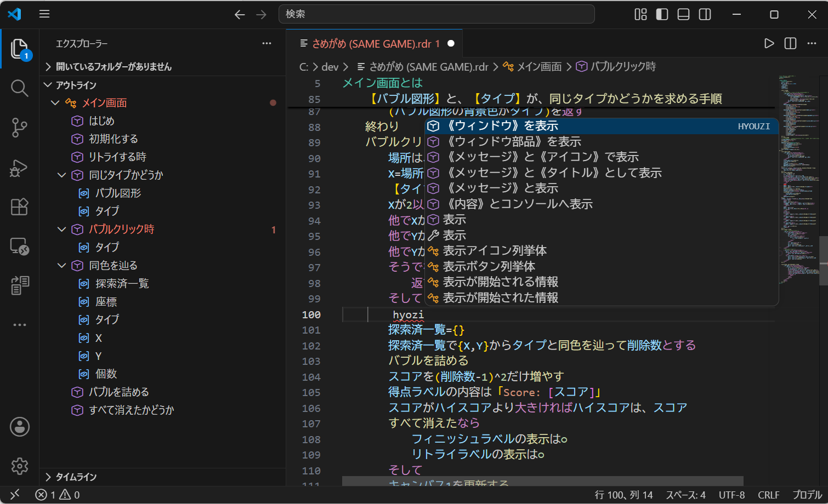Select 《ウィンドウ部品》を表示 suggestion

pos(602,141)
